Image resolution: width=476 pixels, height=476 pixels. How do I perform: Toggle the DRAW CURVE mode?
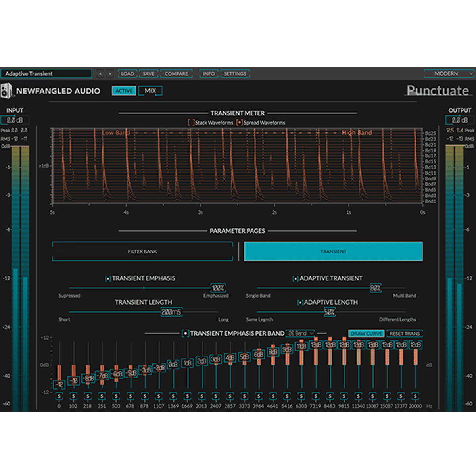pos(366,334)
